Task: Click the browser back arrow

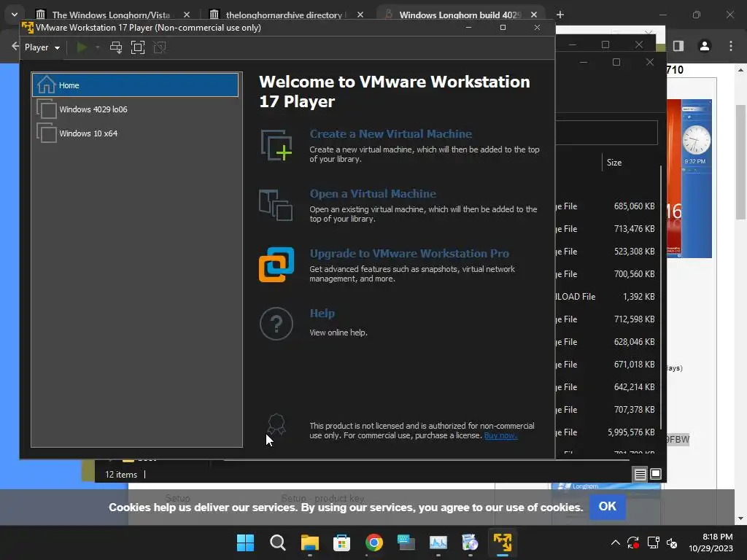Action: tap(15, 46)
